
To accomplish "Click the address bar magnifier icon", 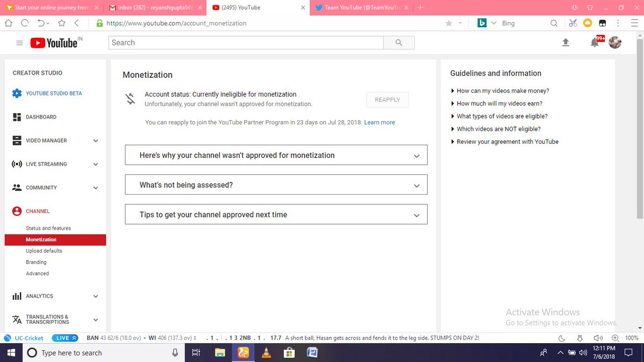I will [x=554, y=23].
